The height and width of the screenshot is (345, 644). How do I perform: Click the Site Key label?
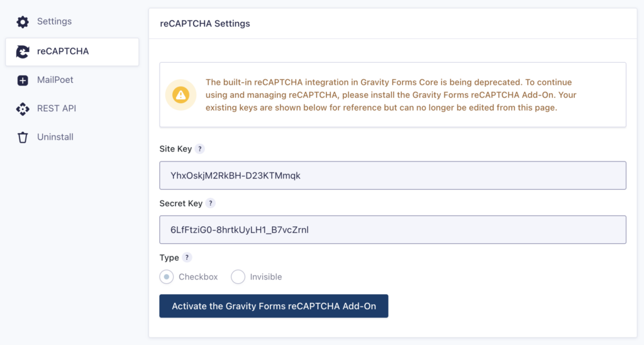pyautogui.click(x=175, y=149)
